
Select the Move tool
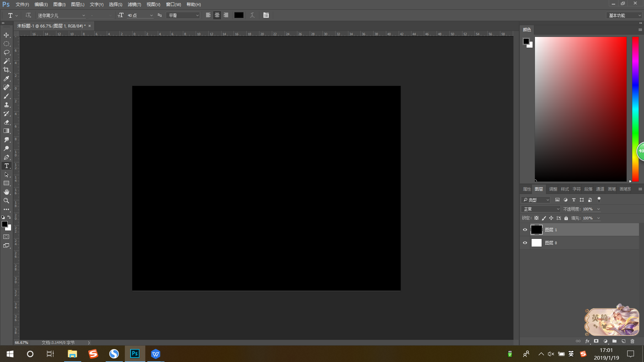[6, 35]
